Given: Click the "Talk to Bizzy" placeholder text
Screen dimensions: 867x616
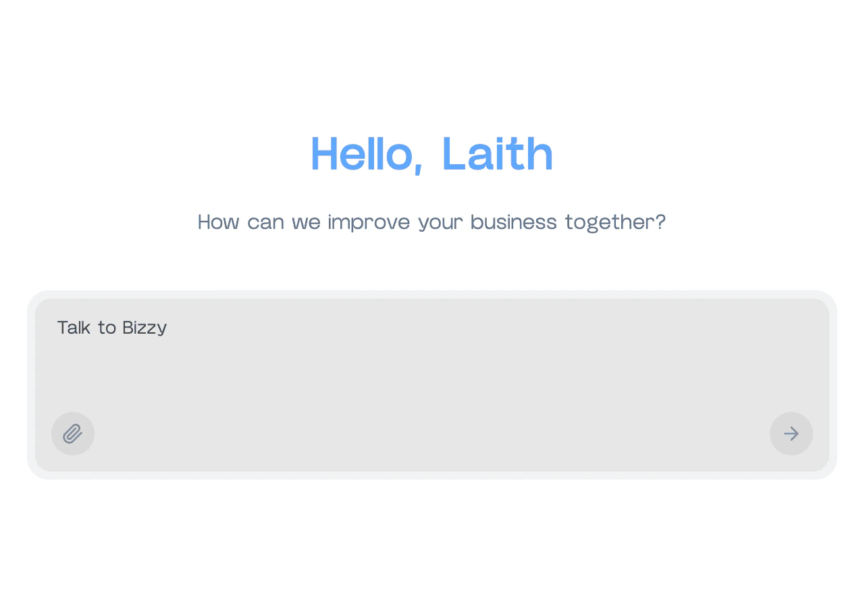Looking at the screenshot, I should tap(112, 328).
